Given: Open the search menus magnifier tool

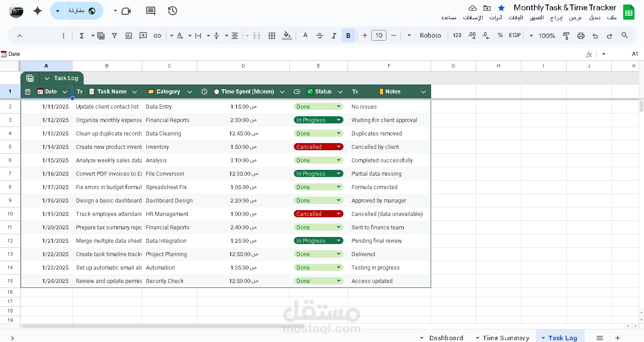Looking at the screenshot, I should (625, 35).
